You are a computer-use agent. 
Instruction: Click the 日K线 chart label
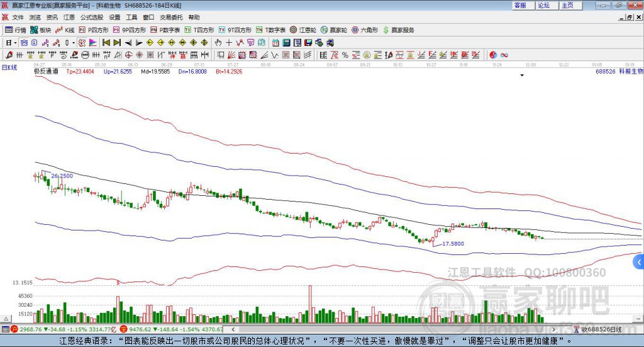click(9, 67)
